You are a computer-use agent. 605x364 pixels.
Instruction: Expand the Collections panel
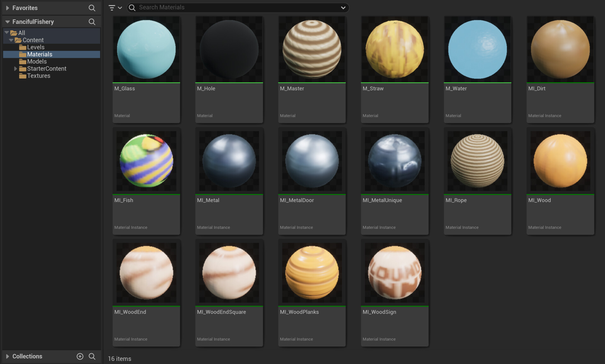pyautogui.click(x=7, y=356)
